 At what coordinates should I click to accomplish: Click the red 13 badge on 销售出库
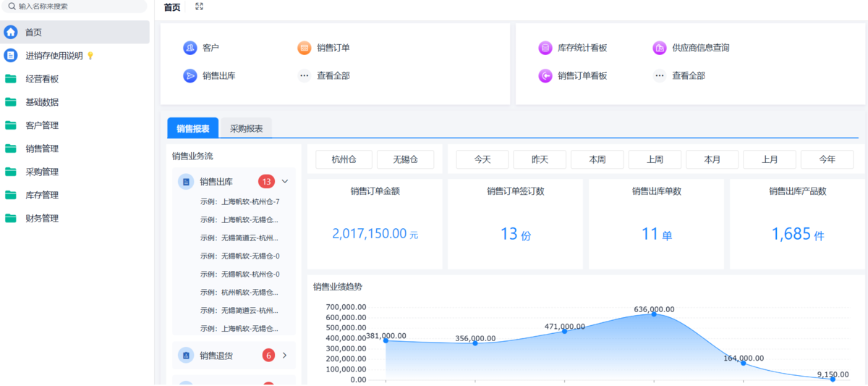[267, 181]
